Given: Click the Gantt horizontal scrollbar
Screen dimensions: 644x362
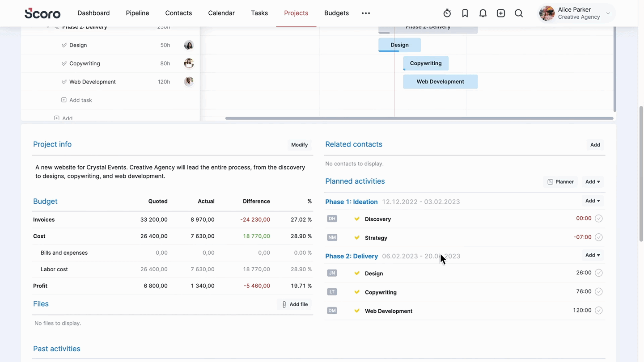Looking at the screenshot, I should tap(419, 118).
